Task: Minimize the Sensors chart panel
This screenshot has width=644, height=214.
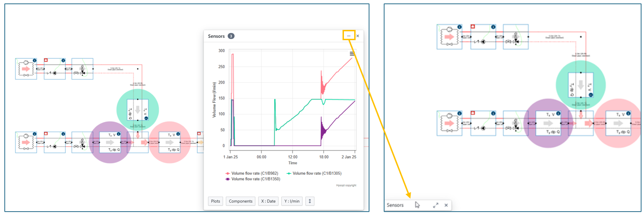Action: 349,36
